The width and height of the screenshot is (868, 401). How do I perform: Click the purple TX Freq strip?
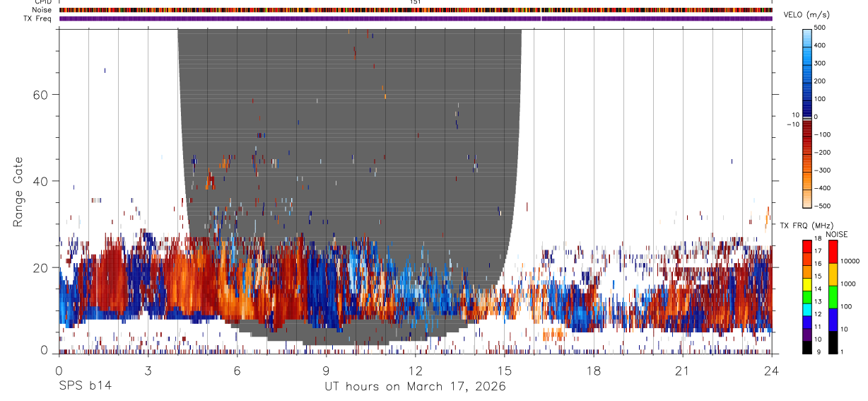pyautogui.click(x=416, y=18)
